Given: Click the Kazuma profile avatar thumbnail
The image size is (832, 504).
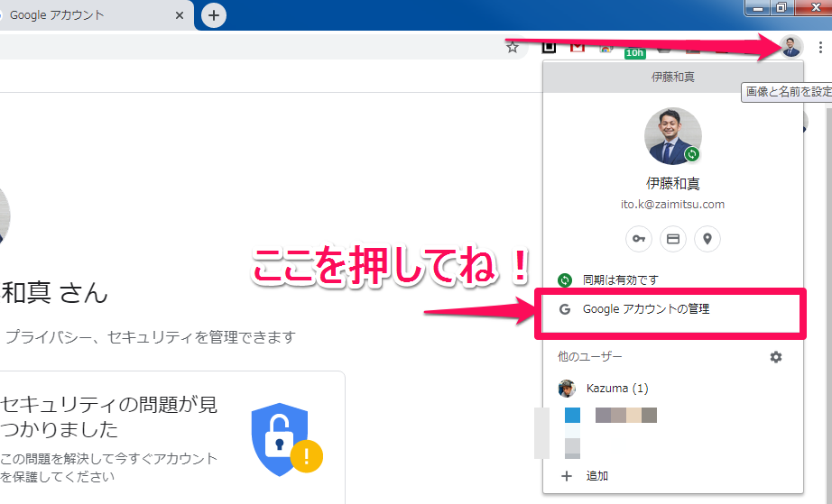Looking at the screenshot, I should click(x=567, y=389).
